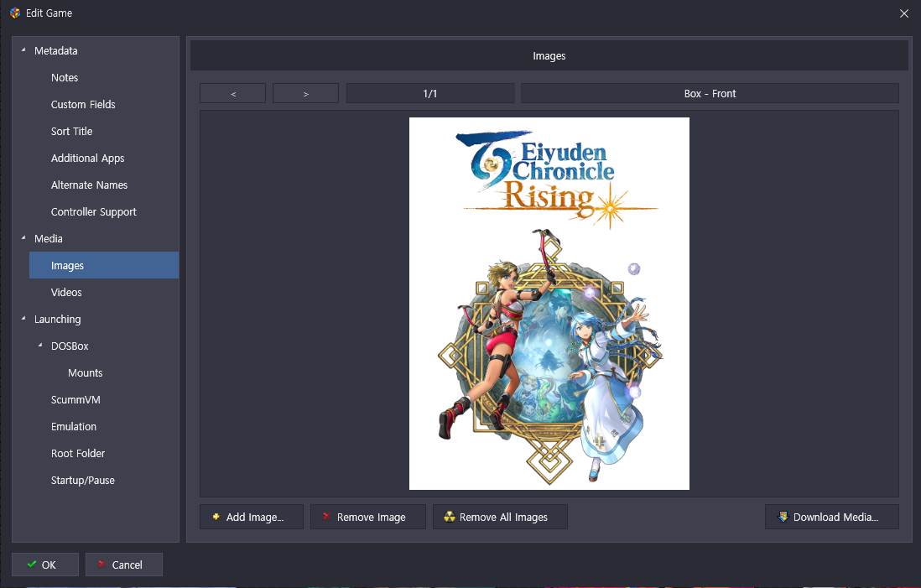The height and width of the screenshot is (588, 921).
Task: Select Sort Title in the sidebar
Action: coord(71,131)
